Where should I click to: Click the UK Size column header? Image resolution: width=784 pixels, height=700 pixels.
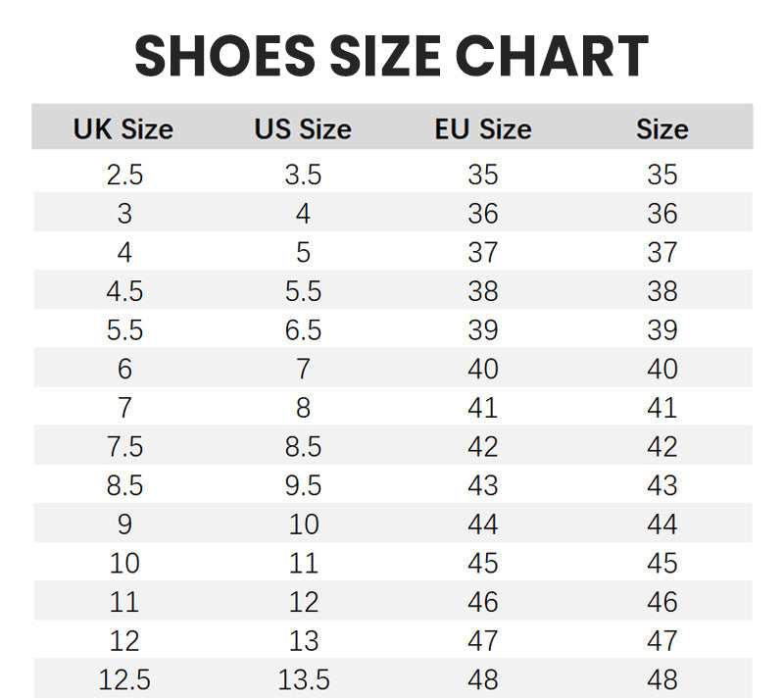coord(123,129)
